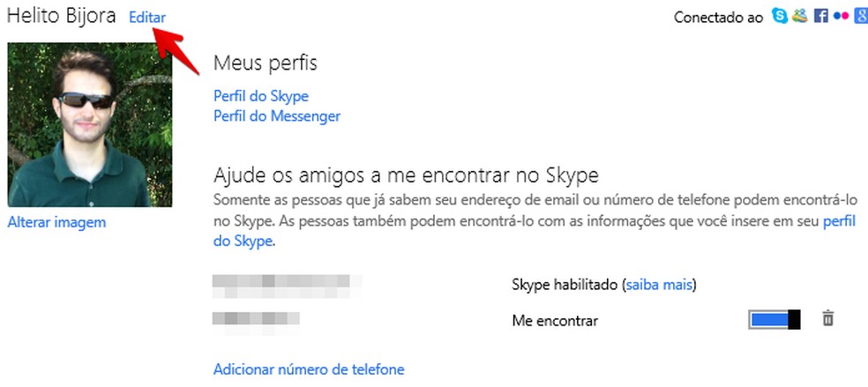Click the Alterar imagem link
This screenshot has width=868, height=387.
click(56, 222)
